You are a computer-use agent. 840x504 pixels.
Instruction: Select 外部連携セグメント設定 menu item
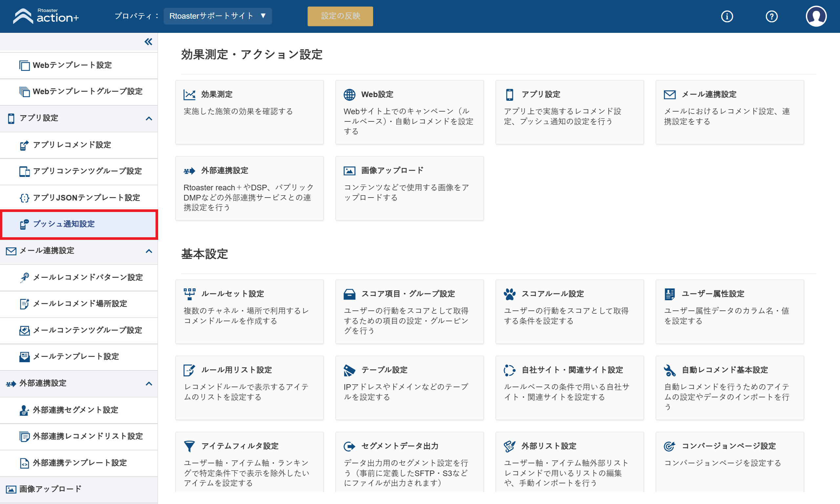tap(79, 410)
